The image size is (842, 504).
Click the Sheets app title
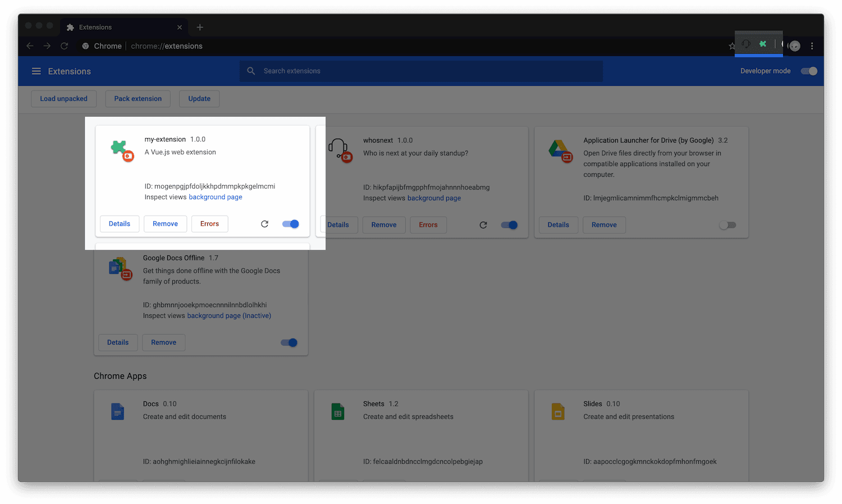pyautogui.click(x=374, y=404)
